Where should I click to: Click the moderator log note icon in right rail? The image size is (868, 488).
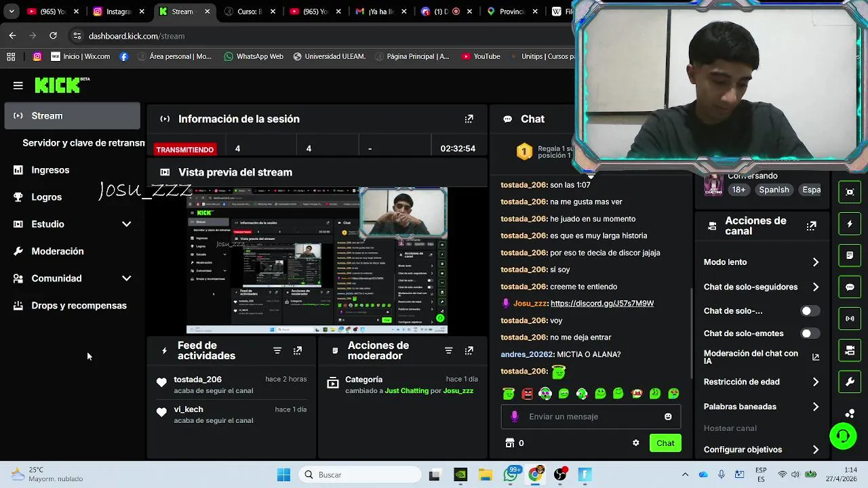(x=850, y=256)
